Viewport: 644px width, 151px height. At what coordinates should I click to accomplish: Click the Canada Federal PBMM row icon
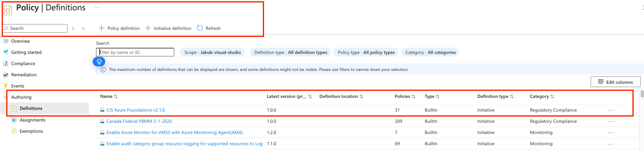tap(102, 121)
